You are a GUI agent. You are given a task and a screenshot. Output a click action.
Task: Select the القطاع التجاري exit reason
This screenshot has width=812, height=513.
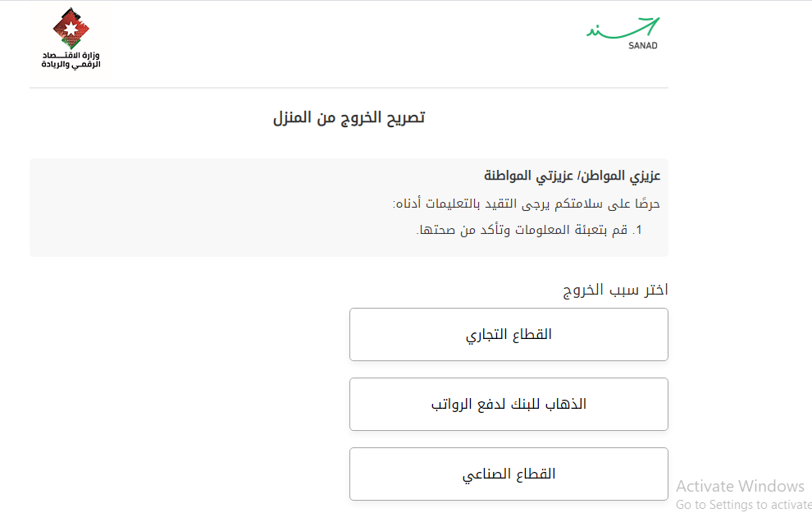click(509, 334)
